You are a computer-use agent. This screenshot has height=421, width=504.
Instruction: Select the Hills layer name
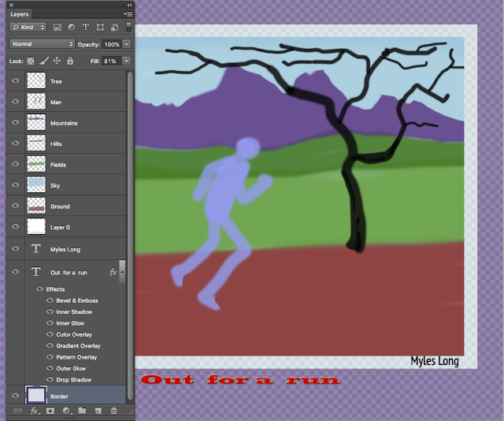click(56, 143)
